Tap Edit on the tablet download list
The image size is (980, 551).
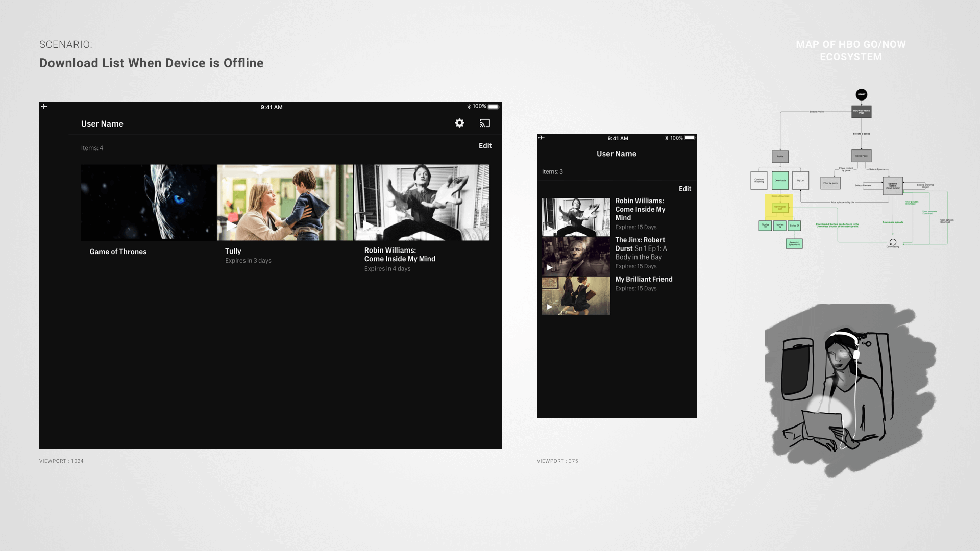(485, 146)
